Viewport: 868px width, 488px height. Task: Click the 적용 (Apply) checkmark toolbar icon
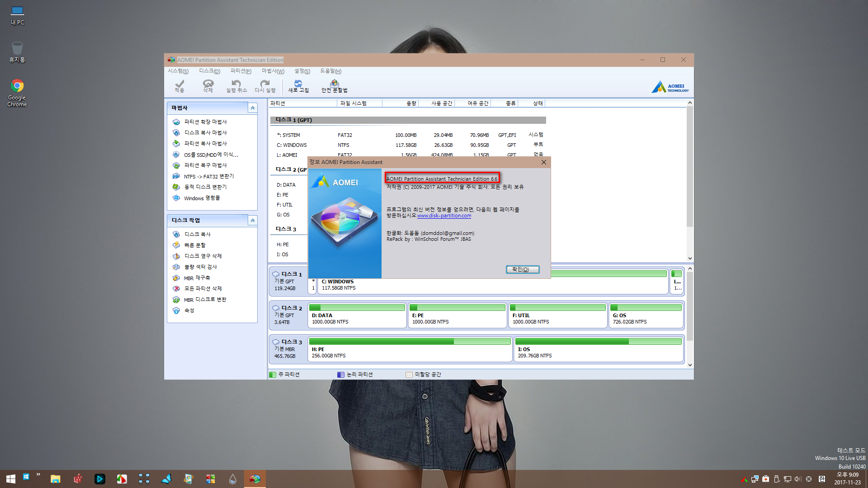[179, 86]
